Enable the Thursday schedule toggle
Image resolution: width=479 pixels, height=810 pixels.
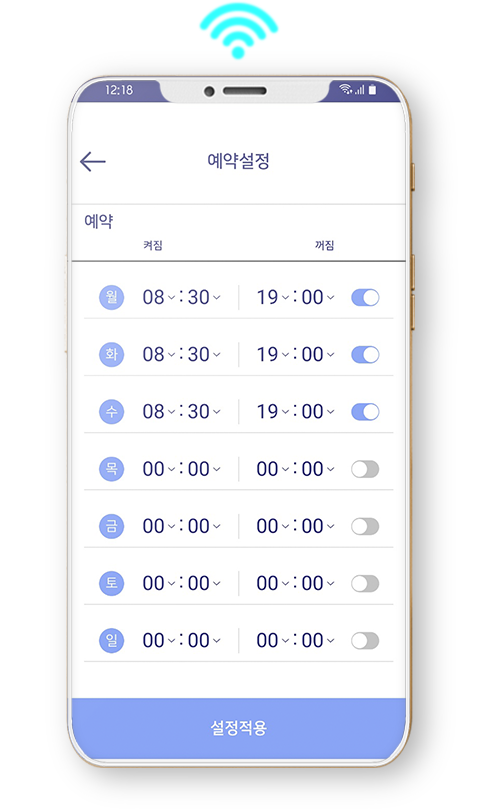(365, 469)
